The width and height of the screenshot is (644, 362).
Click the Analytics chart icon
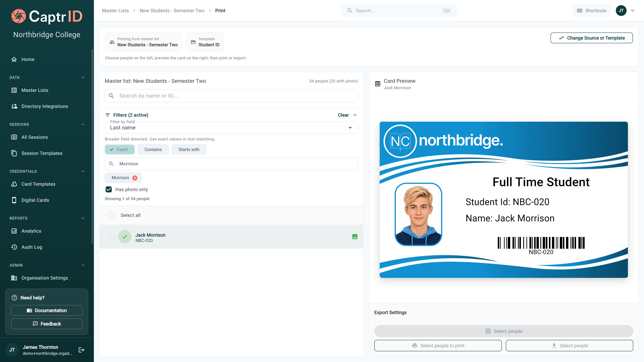(x=14, y=231)
